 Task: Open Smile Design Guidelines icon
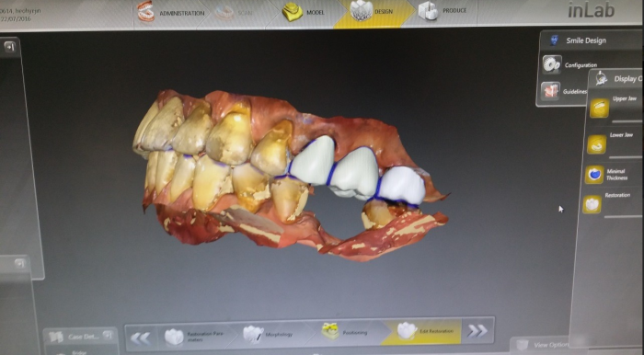coord(550,91)
